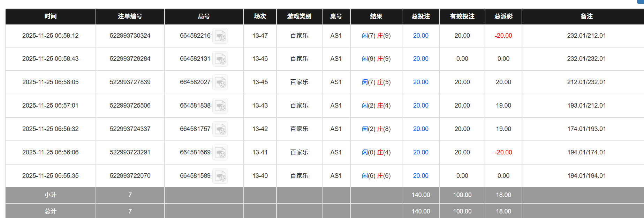Open replay icon for round 664581589
644x218 pixels.
click(x=220, y=176)
